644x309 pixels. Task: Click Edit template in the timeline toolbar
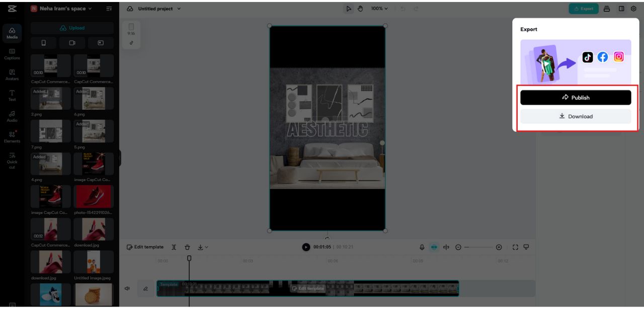145,247
